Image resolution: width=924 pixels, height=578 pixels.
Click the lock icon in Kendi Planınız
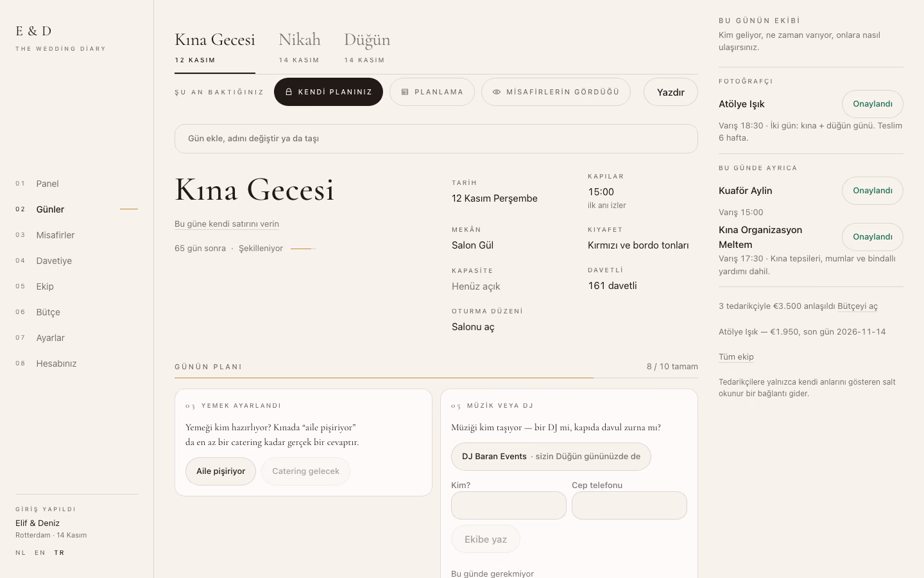(289, 92)
